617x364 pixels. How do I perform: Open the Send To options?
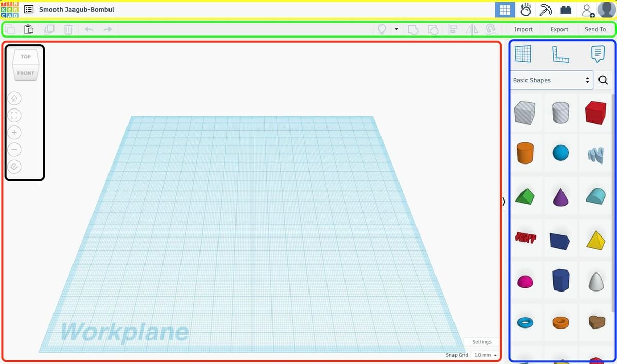[x=595, y=29]
